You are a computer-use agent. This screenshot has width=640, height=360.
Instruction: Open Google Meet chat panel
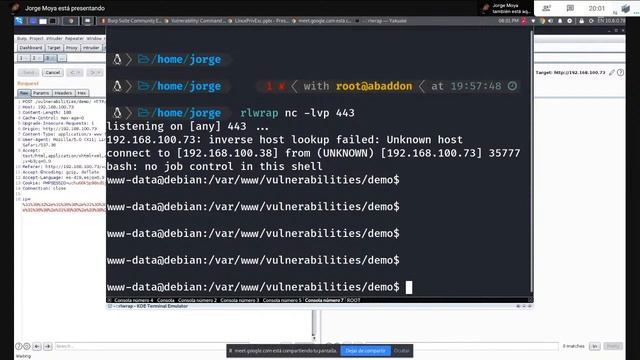[x=570, y=8]
